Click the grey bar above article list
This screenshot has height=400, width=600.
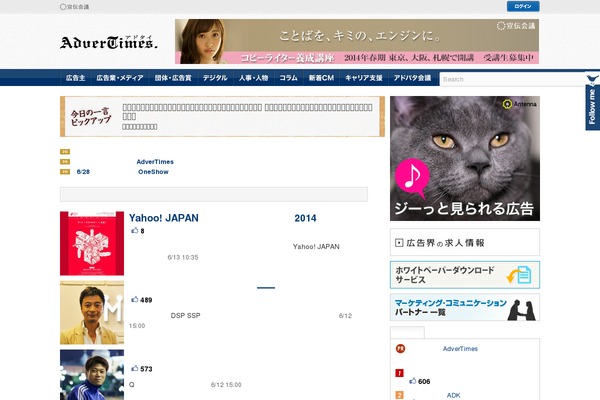[214, 194]
